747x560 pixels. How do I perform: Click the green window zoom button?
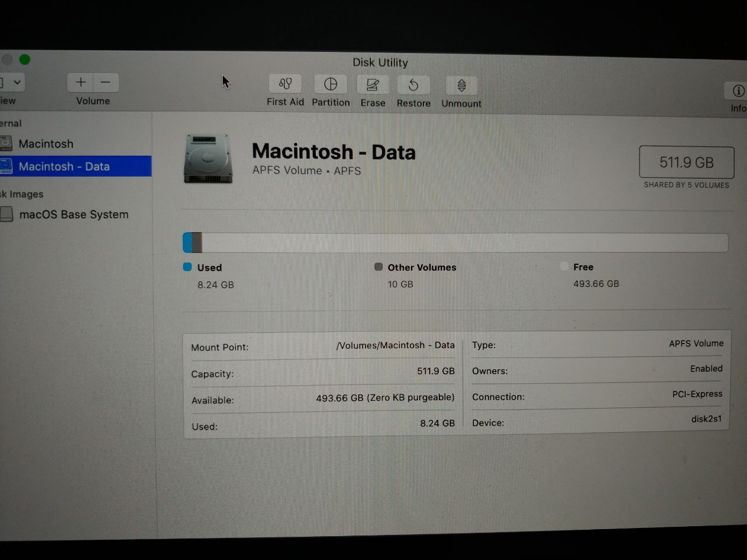pos(25,60)
